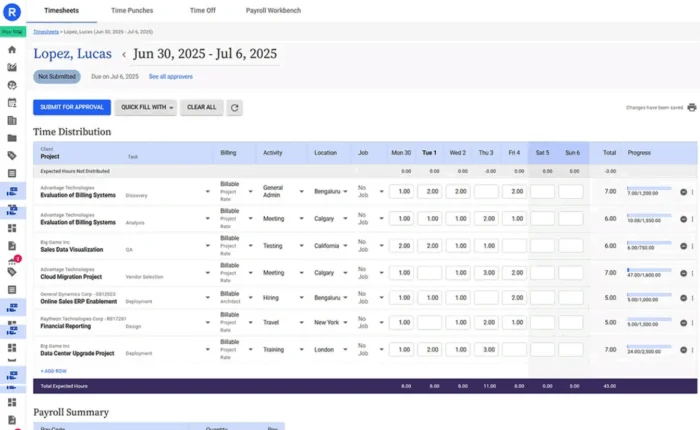Click progress bar for Cloud Migration Project
The image size is (700, 430).
[649, 270]
